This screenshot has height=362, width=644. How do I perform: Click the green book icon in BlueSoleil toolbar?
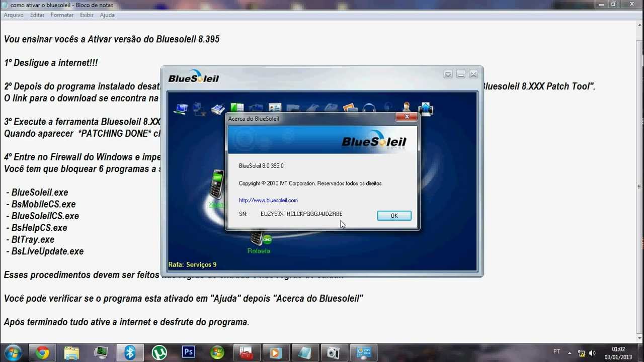point(237,107)
